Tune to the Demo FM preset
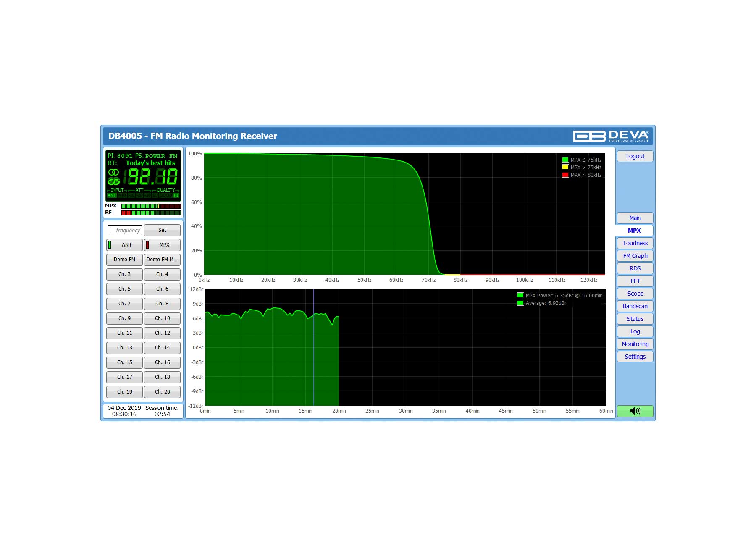756x546 pixels. click(x=124, y=260)
